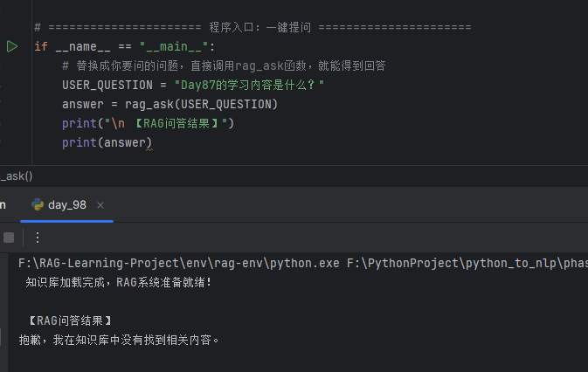The width and height of the screenshot is (588, 372).
Task: Stop the running day_98 process
Action: pyautogui.click(x=9, y=238)
